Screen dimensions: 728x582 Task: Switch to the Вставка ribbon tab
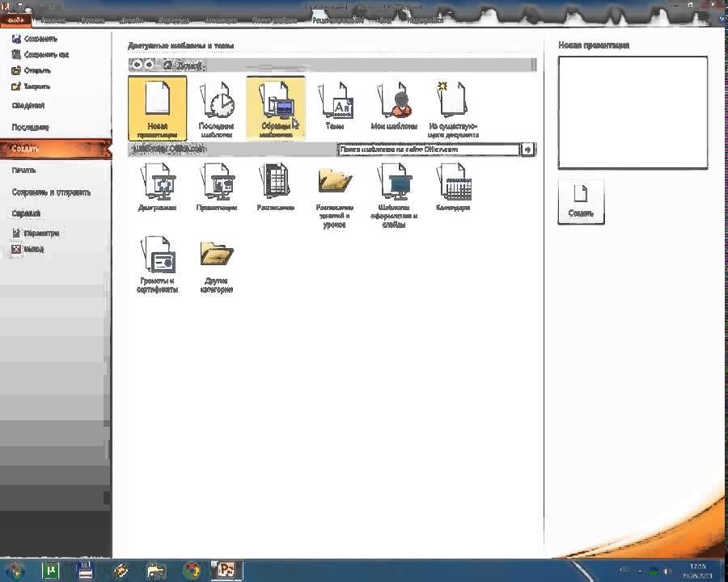92,20
